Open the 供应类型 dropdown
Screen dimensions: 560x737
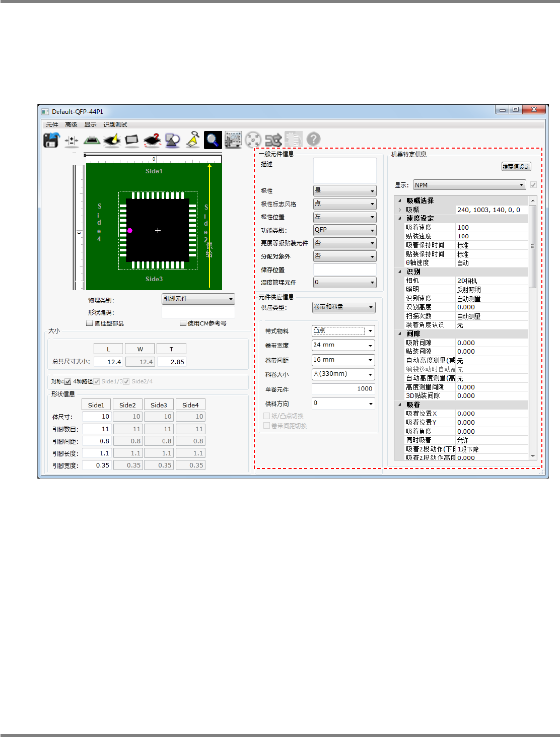(x=344, y=307)
